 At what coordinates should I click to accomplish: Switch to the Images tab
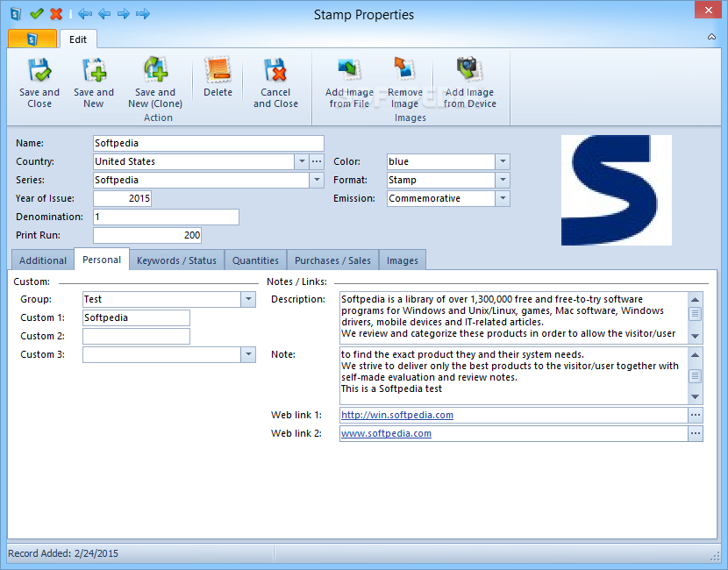click(402, 260)
